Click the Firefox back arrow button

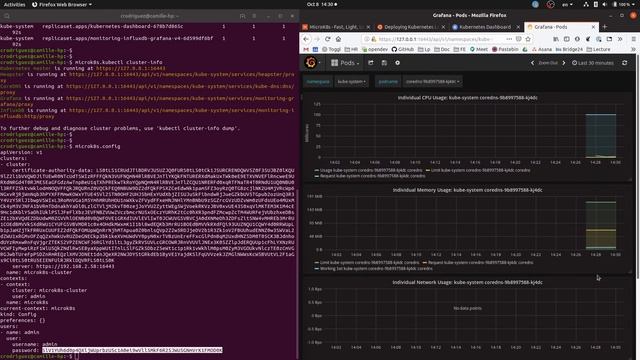point(306,39)
